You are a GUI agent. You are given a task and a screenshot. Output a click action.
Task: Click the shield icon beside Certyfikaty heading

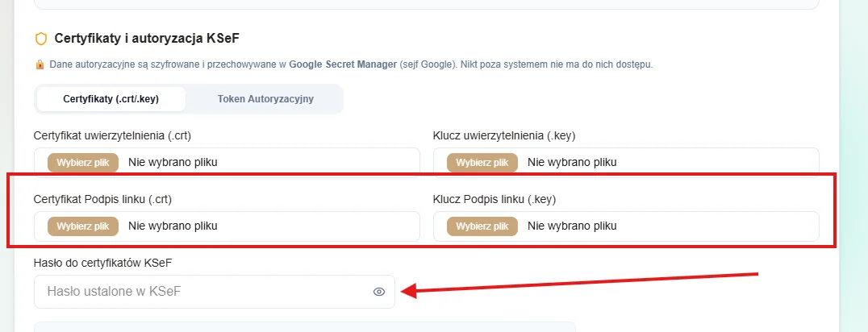(41, 39)
